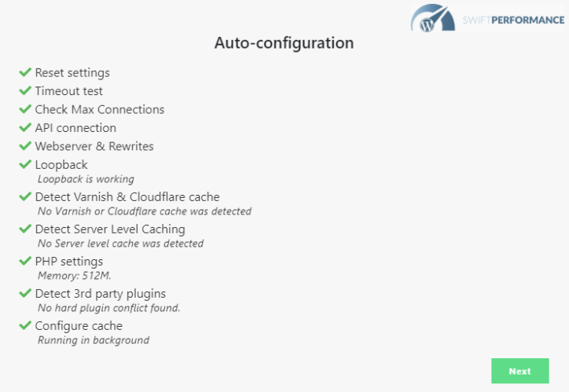Click the Next button
Viewport: 569px width, 392px height.
[x=519, y=371]
